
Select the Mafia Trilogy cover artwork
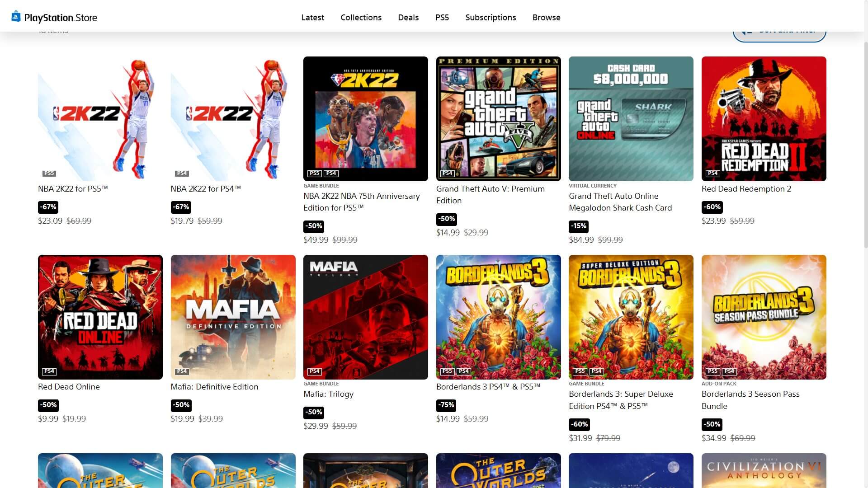[x=365, y=317]
